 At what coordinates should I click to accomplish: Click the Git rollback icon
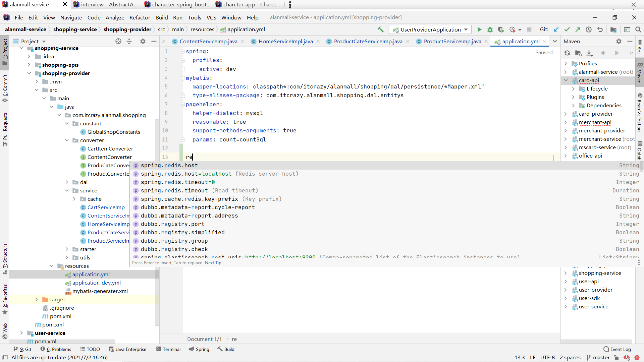(x=600, y=29)
